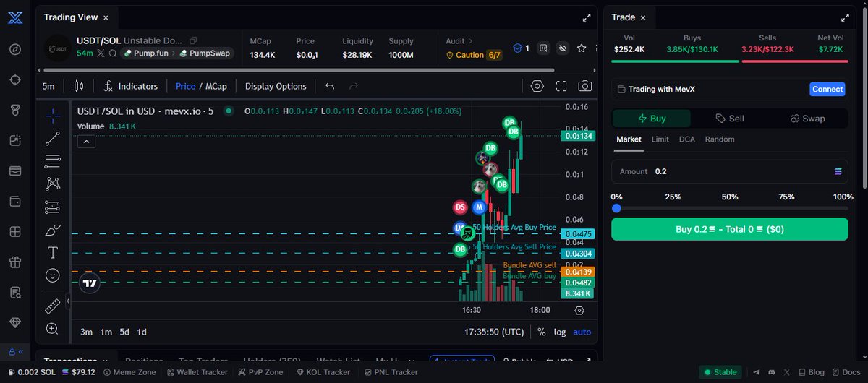Switch to Random order tab
Viewport: 868px width, 383px height.
(x=720, y=139)
